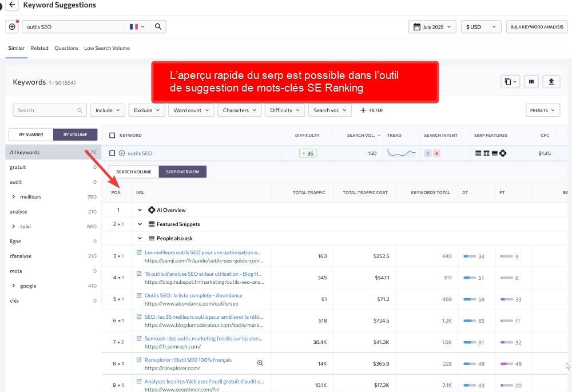Open the Difficulty filter dropdown

coord(284,110)
